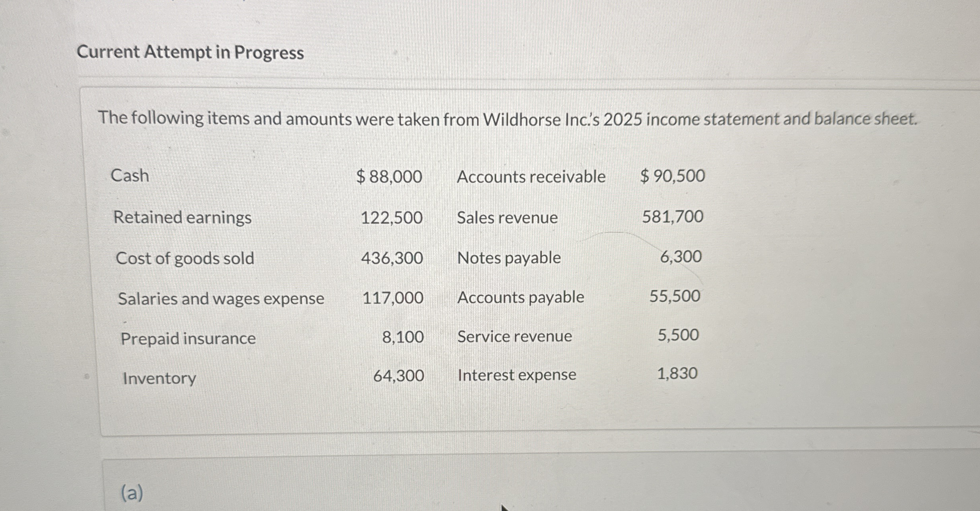
Task: Select the Notes payable label
Action: click(509, 258)
